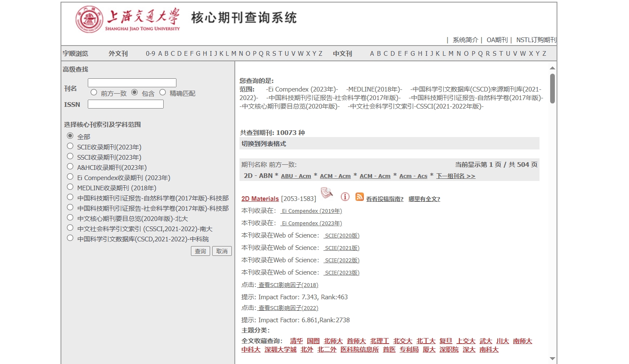
Task: Open the 2D Materials journal link
Action: [260, 199]
